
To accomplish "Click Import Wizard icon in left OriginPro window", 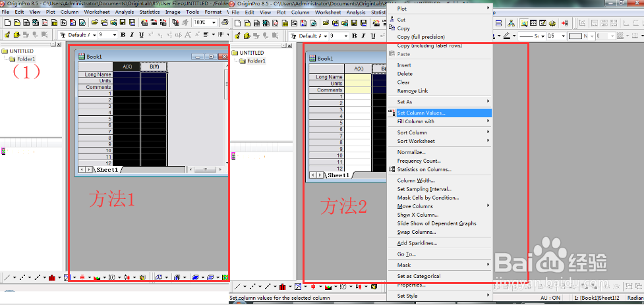I will [144, 22].
